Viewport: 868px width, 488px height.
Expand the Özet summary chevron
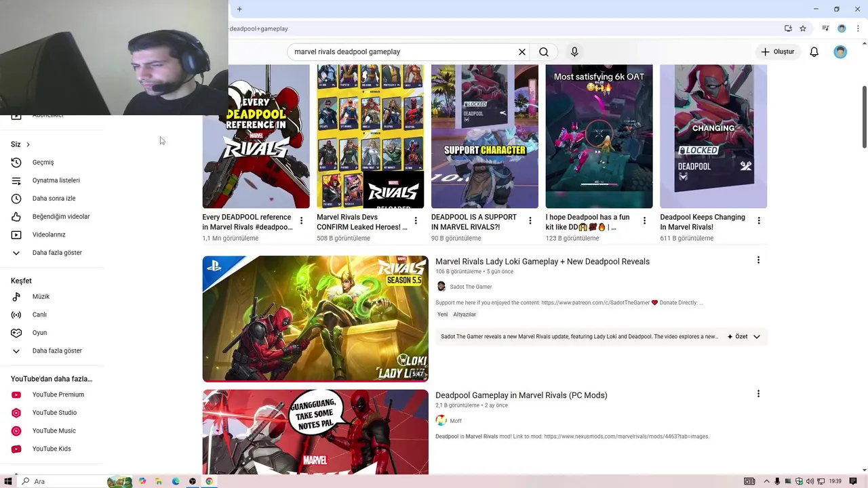[757, 337]
